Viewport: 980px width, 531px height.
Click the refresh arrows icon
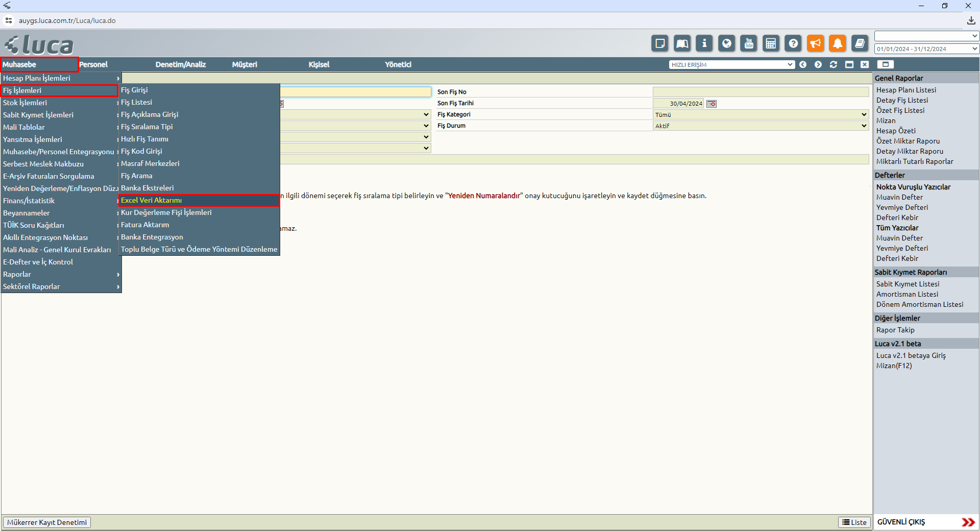834,64
